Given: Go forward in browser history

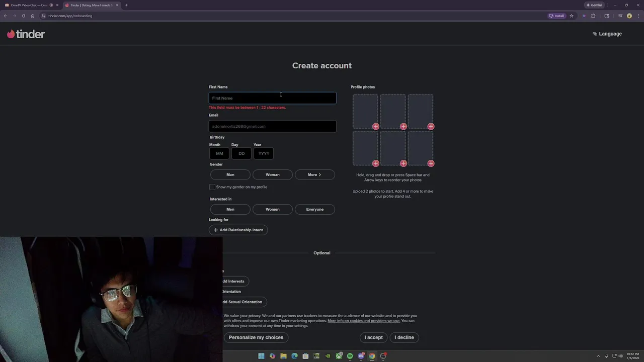Looking at the screenshot, I should pyautogui.click(x=14, y=16).
